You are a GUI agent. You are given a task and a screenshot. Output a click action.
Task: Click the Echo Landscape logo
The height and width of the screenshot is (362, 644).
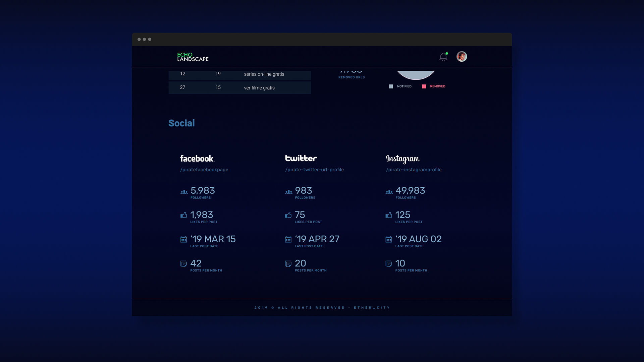[193, 57]
